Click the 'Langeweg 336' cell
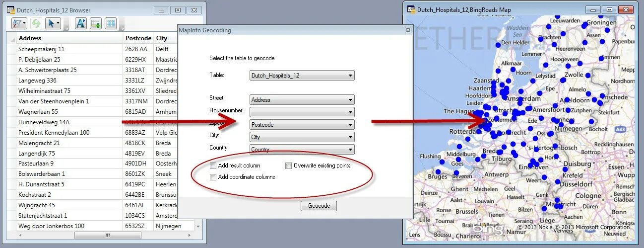This screenshot has height=248, width=644. coord(69,81)
